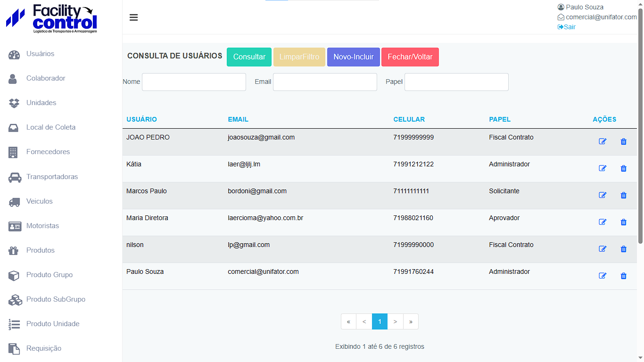Open the Colaborador menu item
The image size is (644, 362).
point(46,78)
